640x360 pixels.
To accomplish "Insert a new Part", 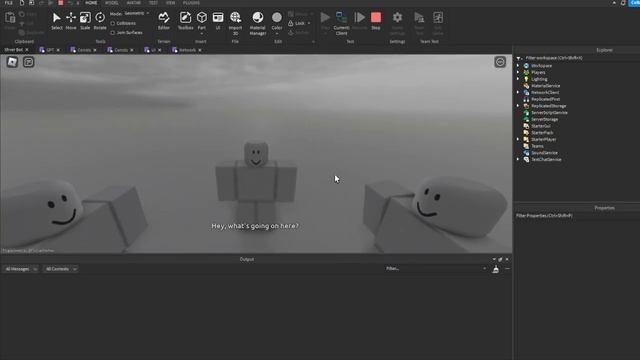I will [202, 21].
